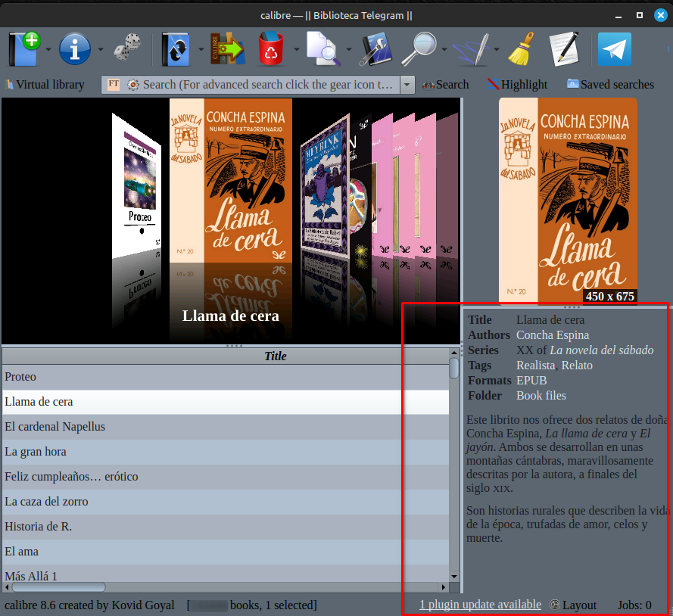Select Feliz cumpleaños… erótico row

coord(226,477)
